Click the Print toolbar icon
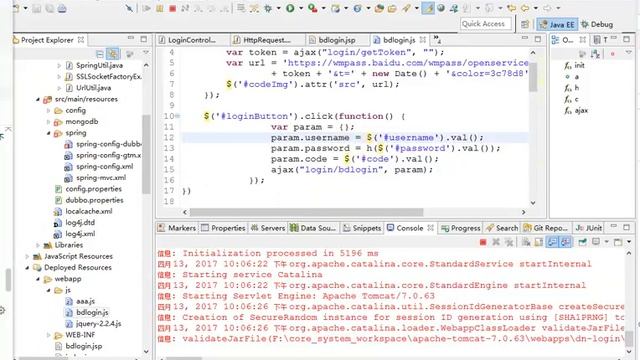640x360 pixels. point(62,8)
